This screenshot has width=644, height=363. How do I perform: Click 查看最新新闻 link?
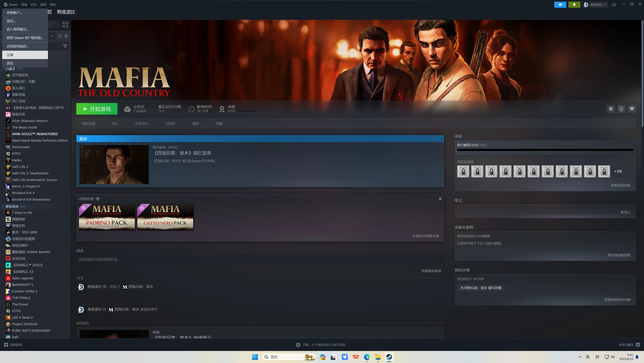coord(431,271)
